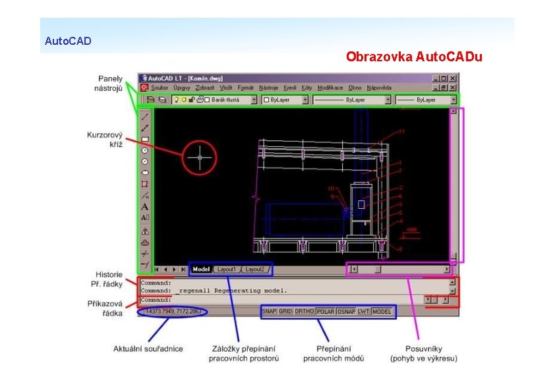Select the second Circle tool below it
Screen dimensions: 555x392
(x=145, y=161)
